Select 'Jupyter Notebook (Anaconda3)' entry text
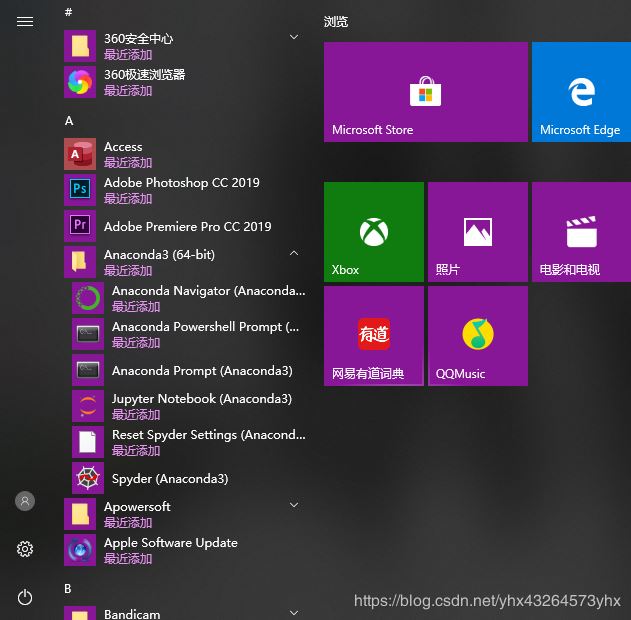This screenshot has height=620, width=631. click(202, 399)
